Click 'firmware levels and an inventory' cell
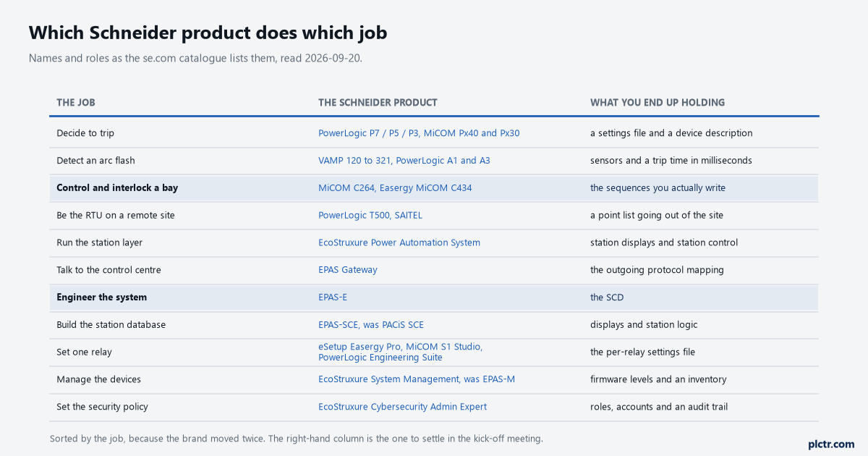 pos(658,379)
